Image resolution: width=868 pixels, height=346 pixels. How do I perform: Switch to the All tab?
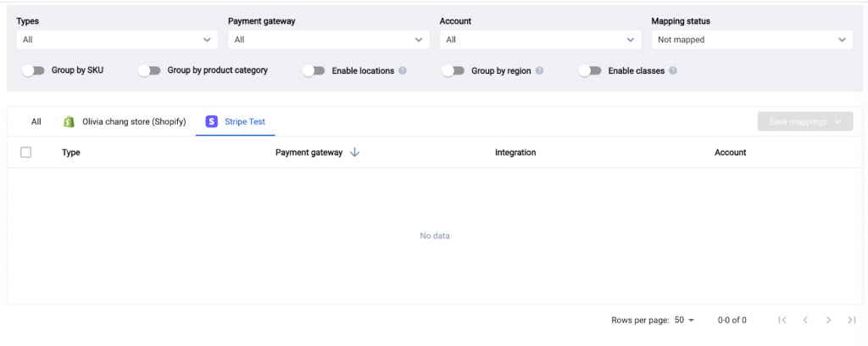[x=36, y=122]
